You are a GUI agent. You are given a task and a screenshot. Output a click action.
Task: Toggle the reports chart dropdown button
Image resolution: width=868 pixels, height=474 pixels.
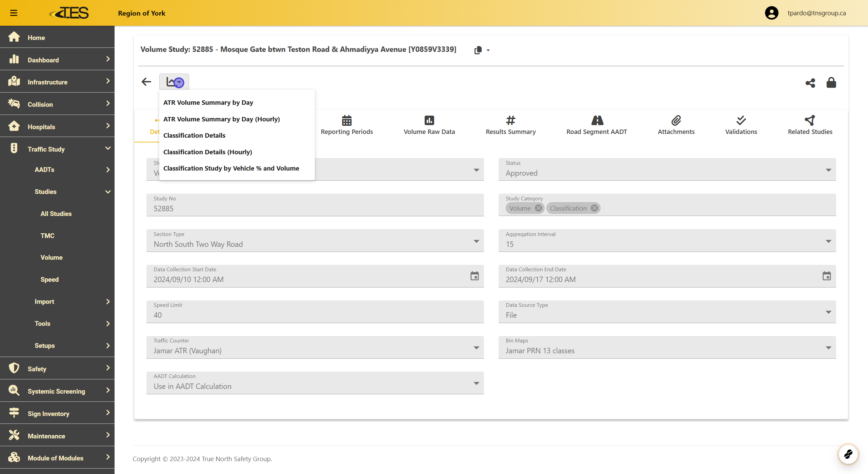tap(174, 82)
